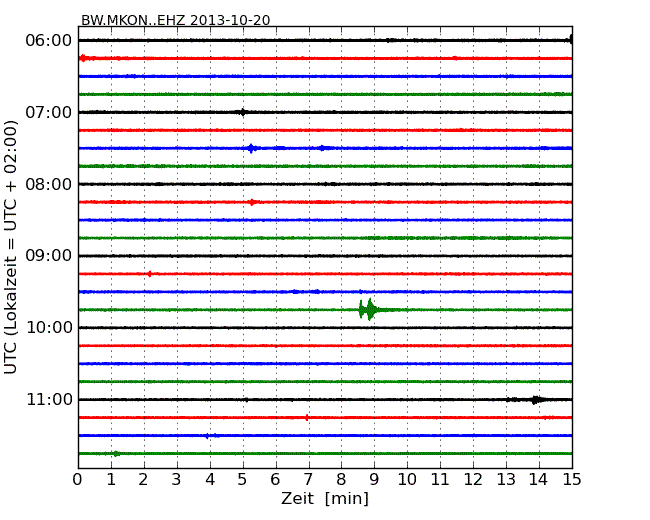Click the plot title BW.MKON..EHZ 2013-10-20
Viewport: 650px width, 520px height.
(x=175, y=20)
